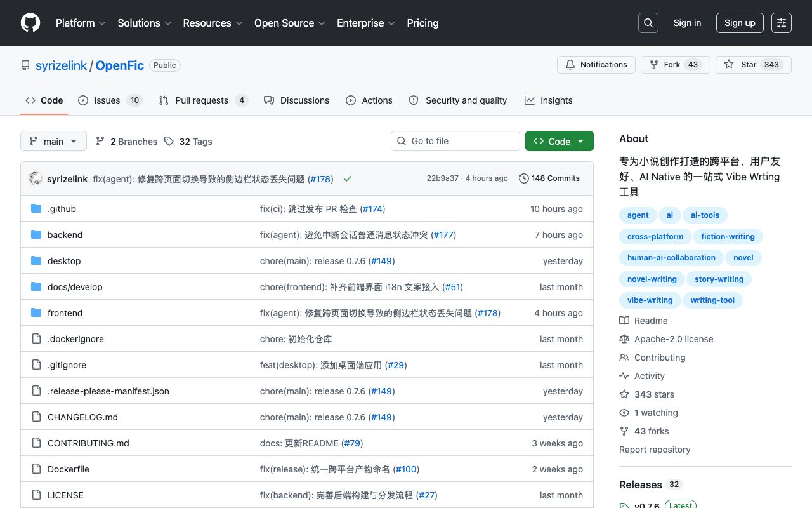Expand the Platform menu in header
The width and height of the screenshot is (812, 508).
pos(81,23)
